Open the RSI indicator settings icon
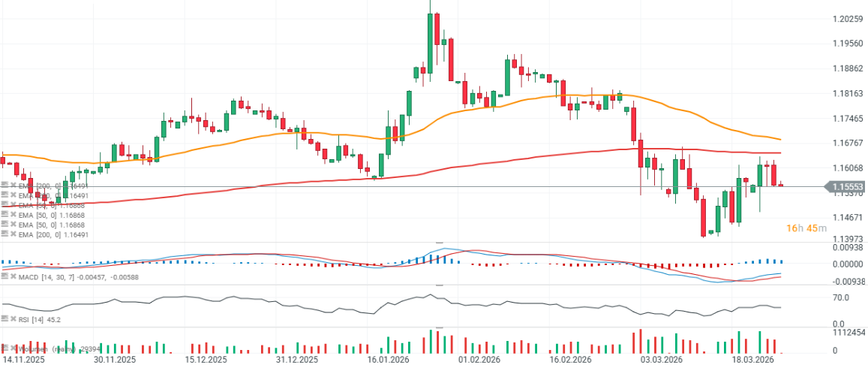 (5, 319)
